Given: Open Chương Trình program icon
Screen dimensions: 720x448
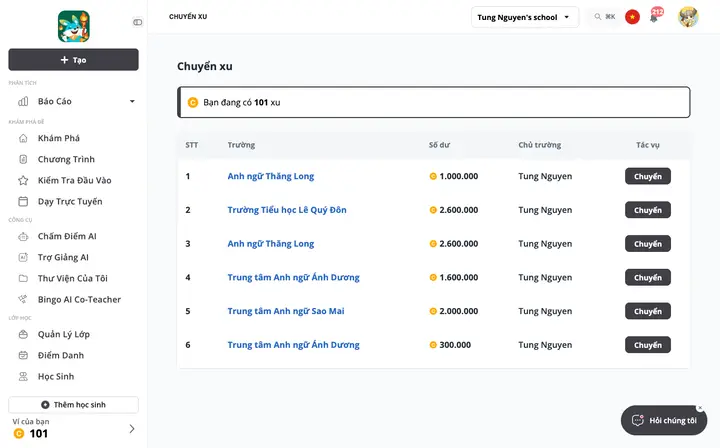Looking at the screenshot, I should pyautogui.click(x=23, y=159).
